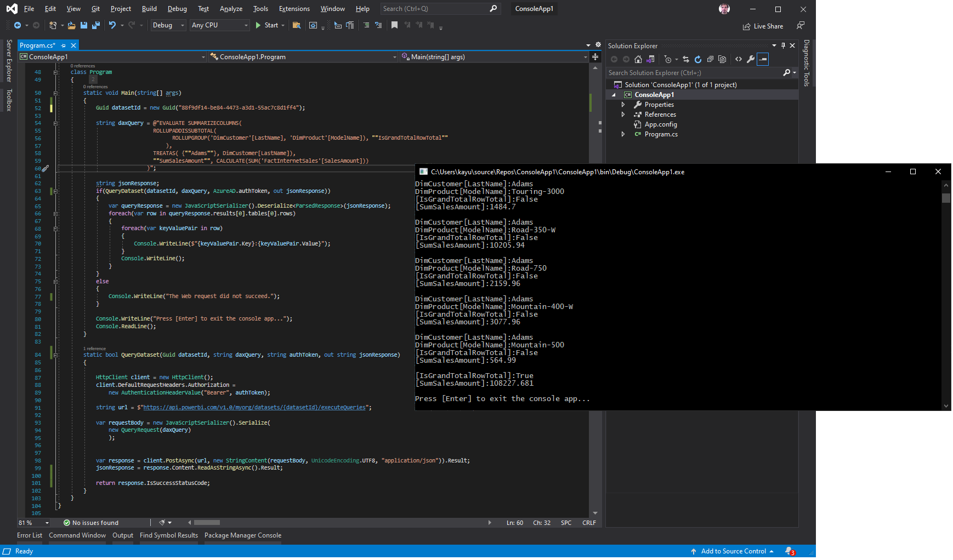Select the Save All toolbar icon

(96, 25)
